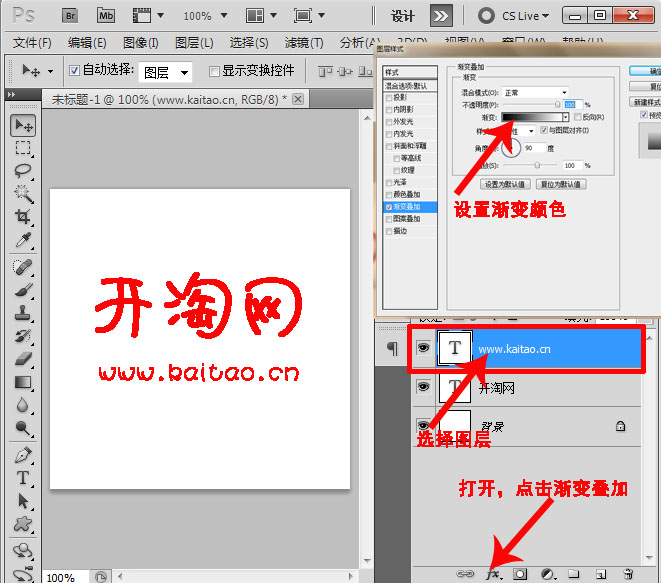Open the 图像(I) menu
The image size is (661, 583).
point(140,43)
